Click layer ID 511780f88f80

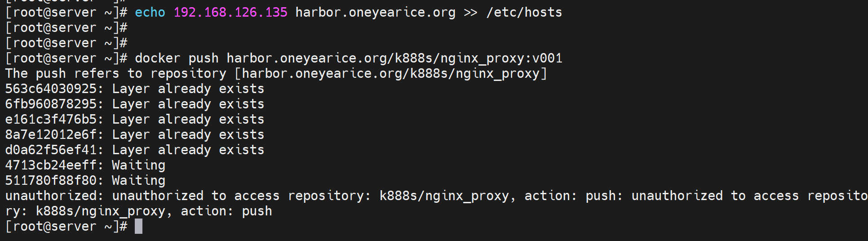(51, 181)
